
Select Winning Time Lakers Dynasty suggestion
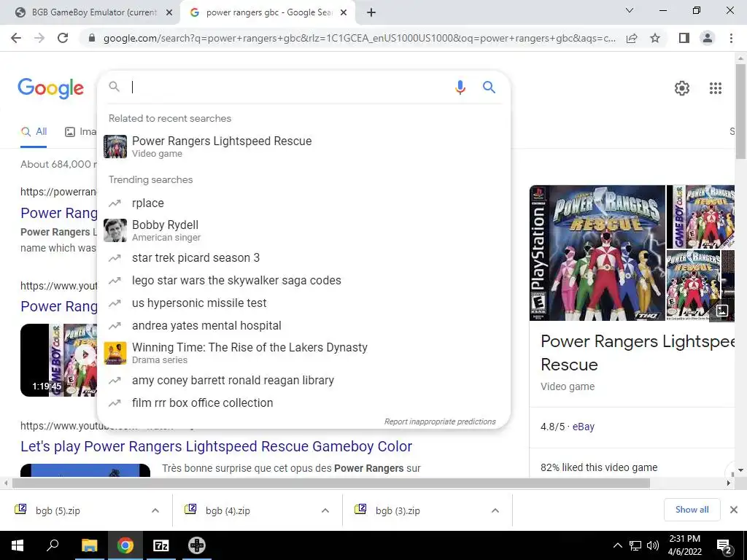pos(303,353)
